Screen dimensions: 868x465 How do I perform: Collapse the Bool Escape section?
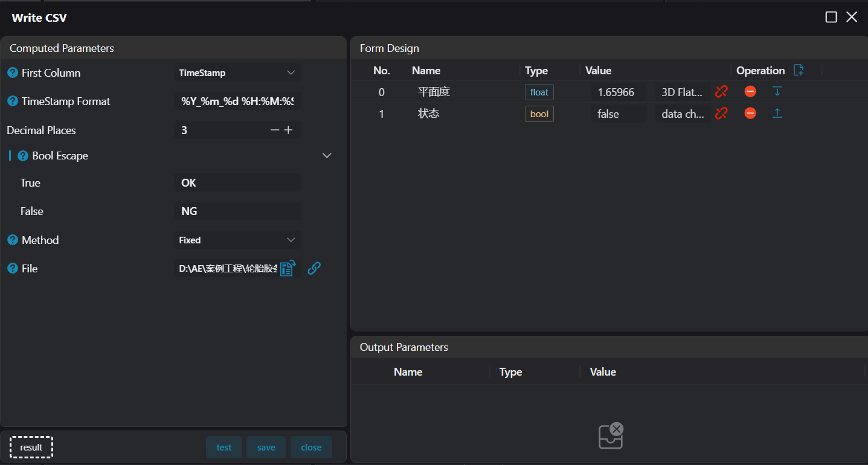[x=327, y=156]
